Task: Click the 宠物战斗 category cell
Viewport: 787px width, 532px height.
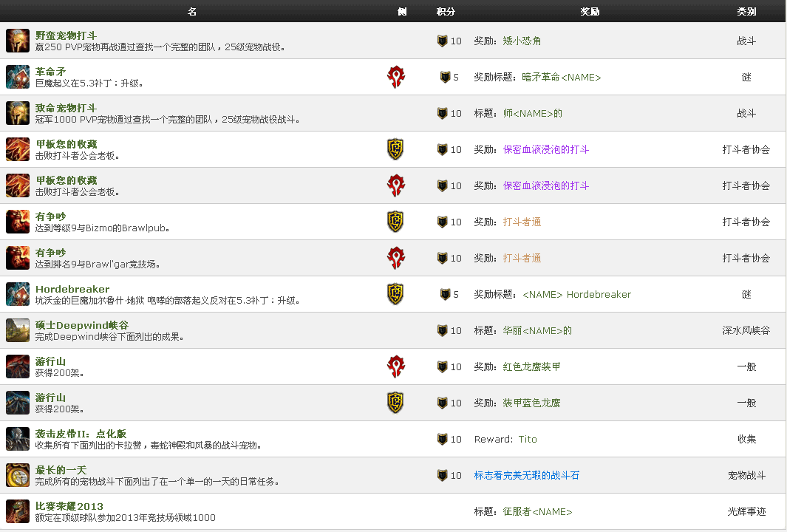Action: click(746, 475)
